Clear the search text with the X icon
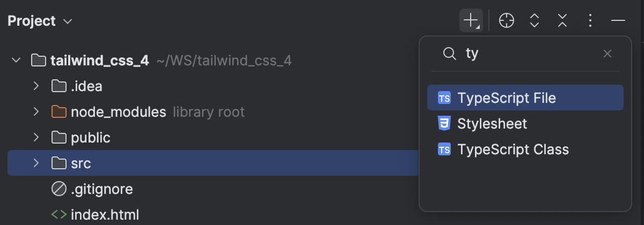Viewport: 644px width, 225px height. (x=608, y=54)
